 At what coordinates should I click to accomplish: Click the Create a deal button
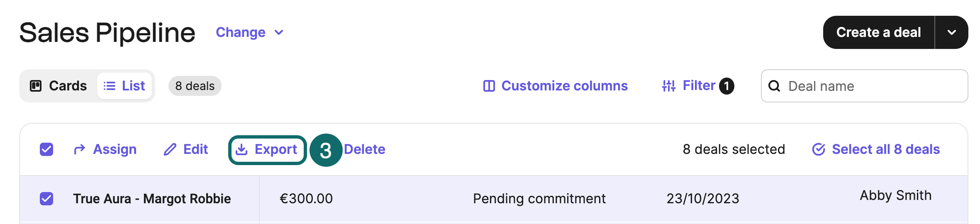[x=878, y=32]
